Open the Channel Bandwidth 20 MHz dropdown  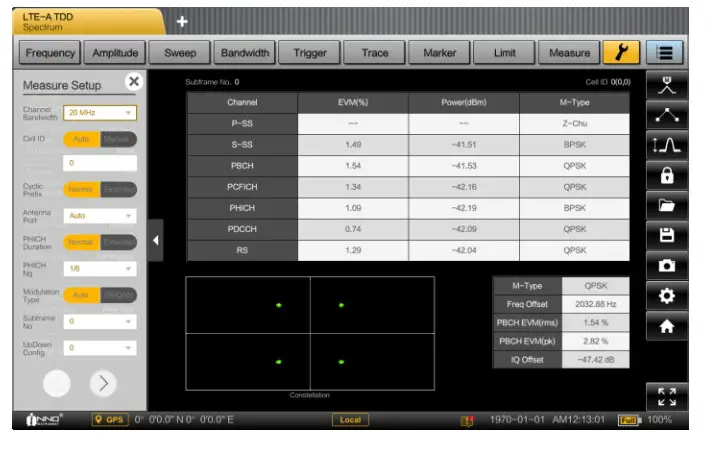coord(100,113)
